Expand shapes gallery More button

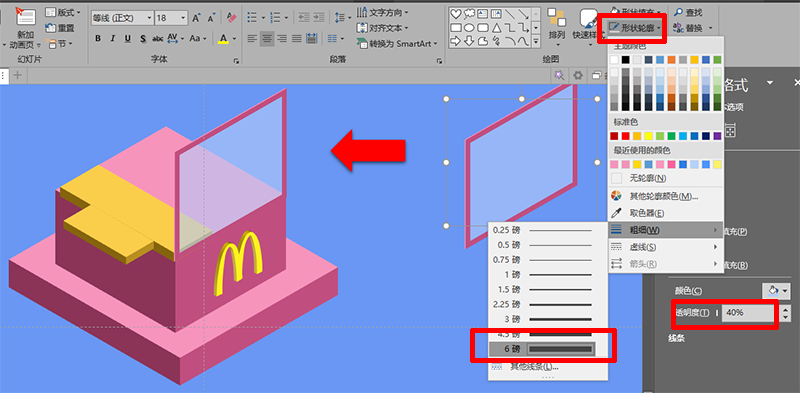pyautogui.click(x=536, y=41)
